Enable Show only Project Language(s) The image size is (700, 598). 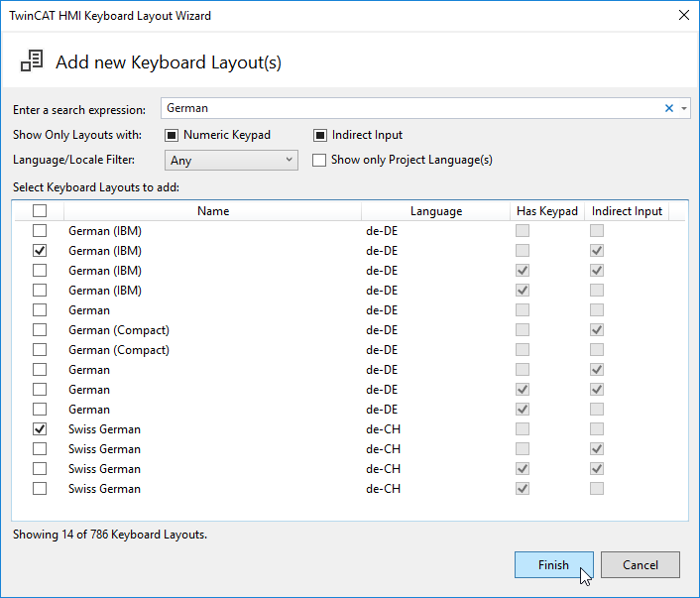(319, 160)
